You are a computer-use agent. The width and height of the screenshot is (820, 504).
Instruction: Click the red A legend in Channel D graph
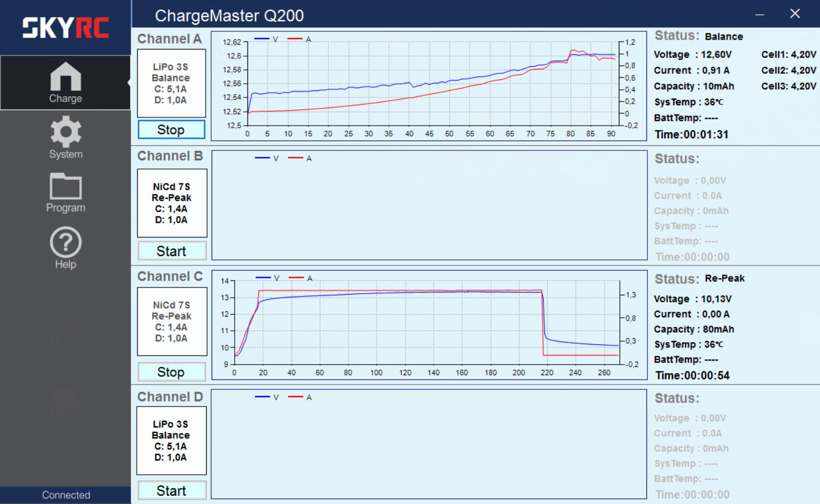(x=300, y=397)
